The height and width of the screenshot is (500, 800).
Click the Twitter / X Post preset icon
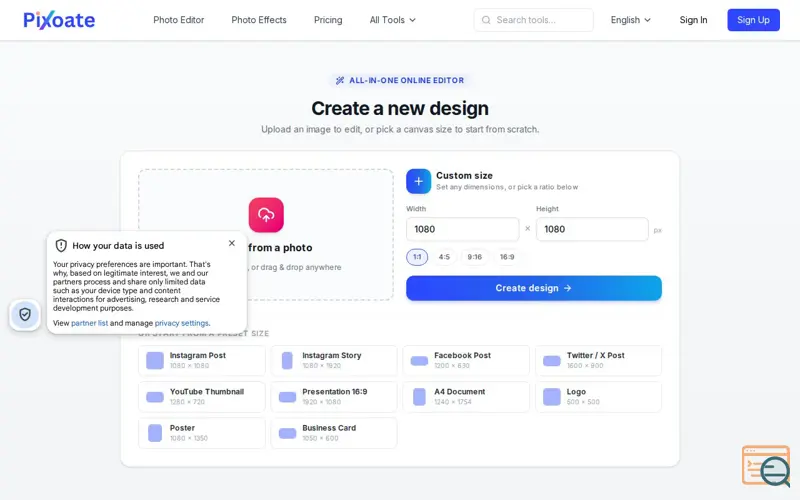(x=552, y=361)
